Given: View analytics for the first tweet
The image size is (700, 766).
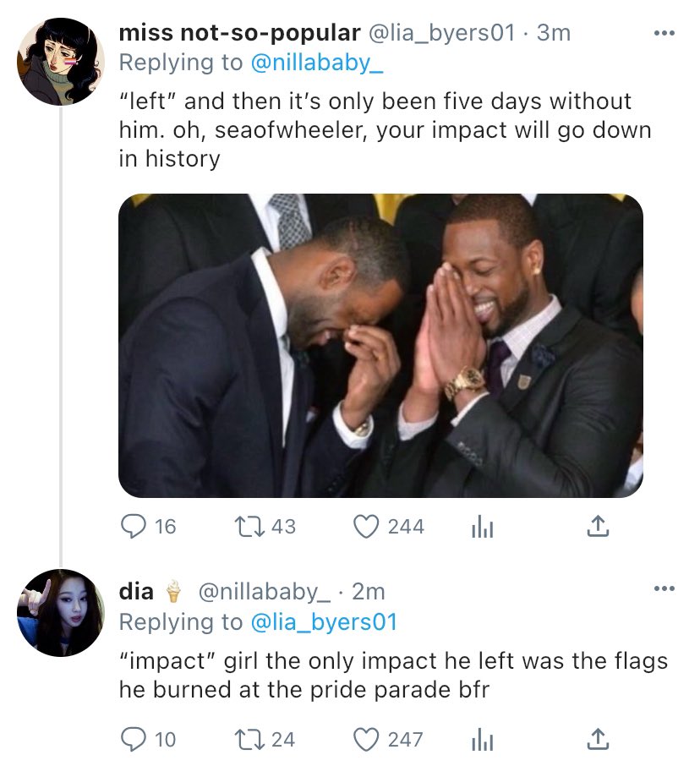Looking at the screenshot, I should point(480,527).
